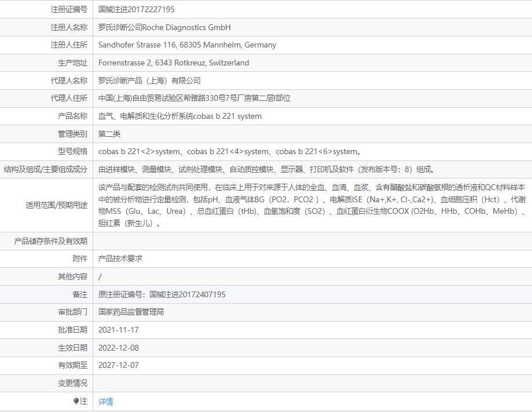Click the 代理人住所 label

tap(69, 98)
